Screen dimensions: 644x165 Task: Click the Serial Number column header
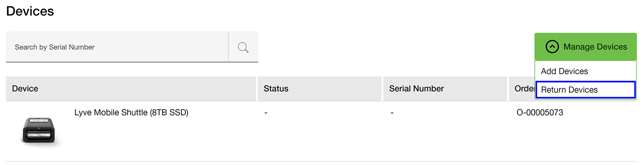pyautogui.click(x=416, y=89)
